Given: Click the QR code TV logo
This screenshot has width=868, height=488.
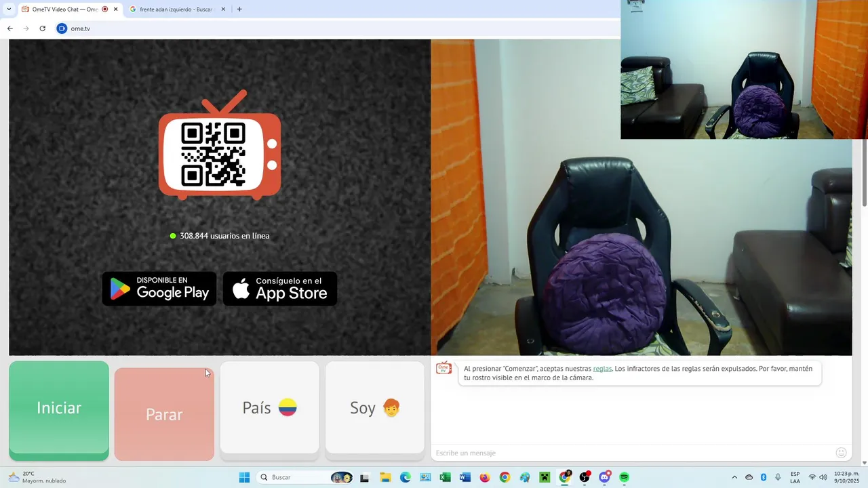Looking at the screenshot, I should coord(220,145).
